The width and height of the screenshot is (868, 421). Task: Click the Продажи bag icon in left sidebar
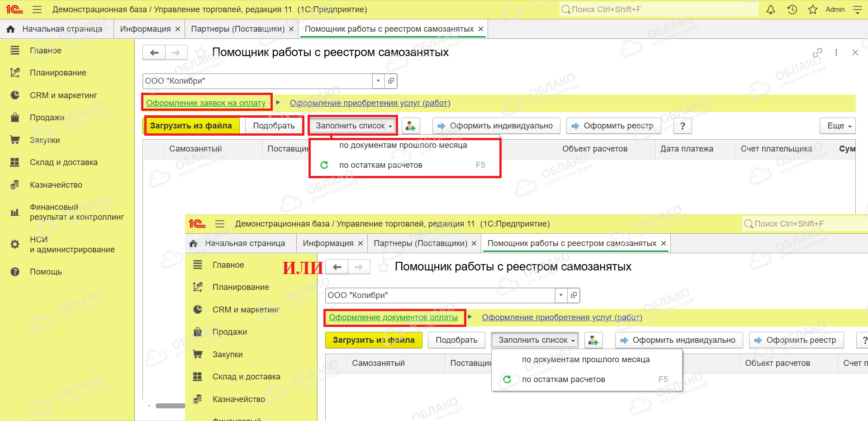point(15,118)
